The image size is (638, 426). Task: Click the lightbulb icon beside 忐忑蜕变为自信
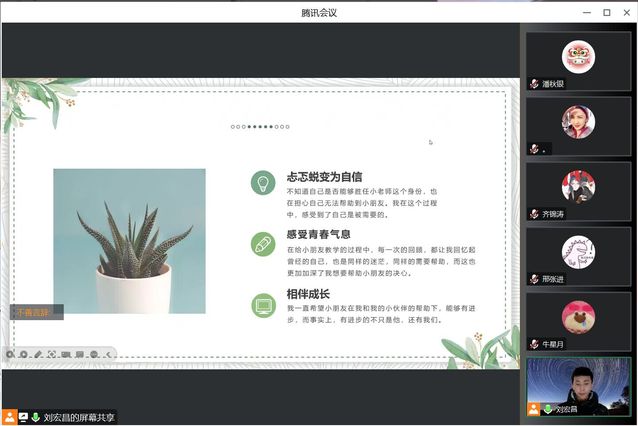[x=263, y=183]
